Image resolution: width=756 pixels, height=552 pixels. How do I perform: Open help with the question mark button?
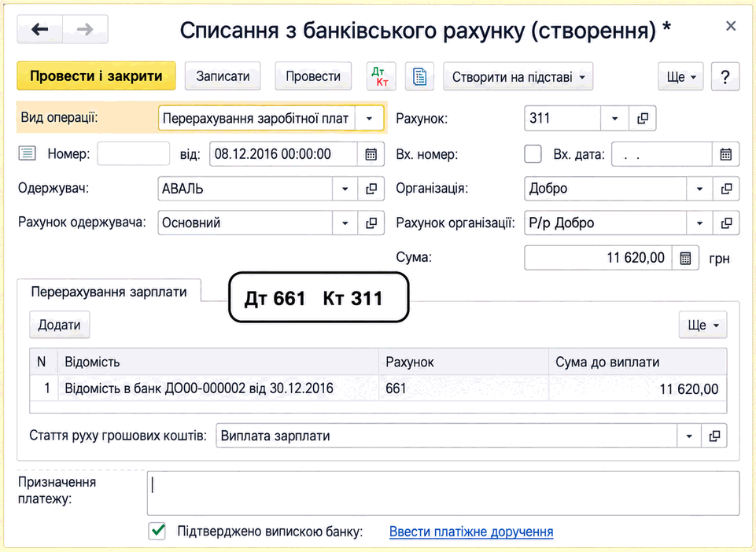tap(725, 76)
